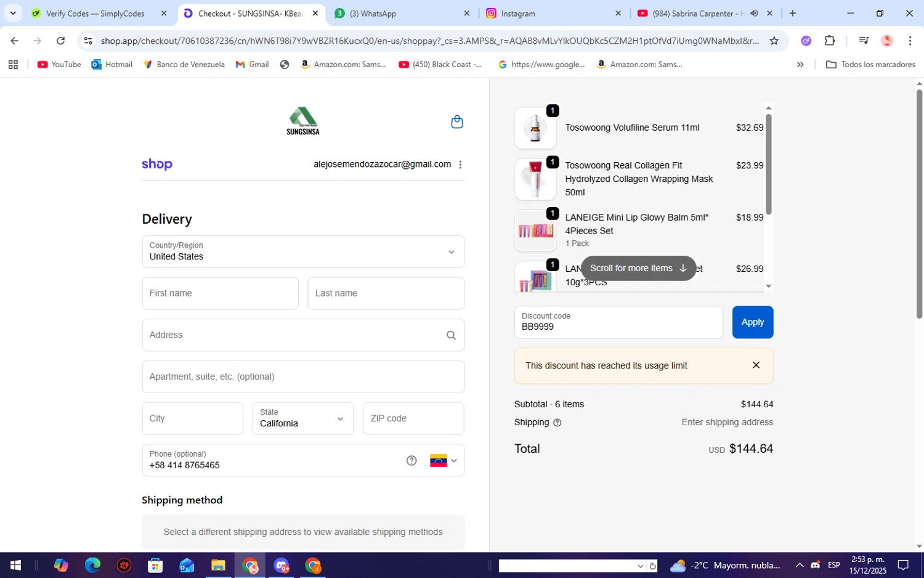924x578 pixels.
Task: Click the ZIP code field
Action: tap(413, 418)
